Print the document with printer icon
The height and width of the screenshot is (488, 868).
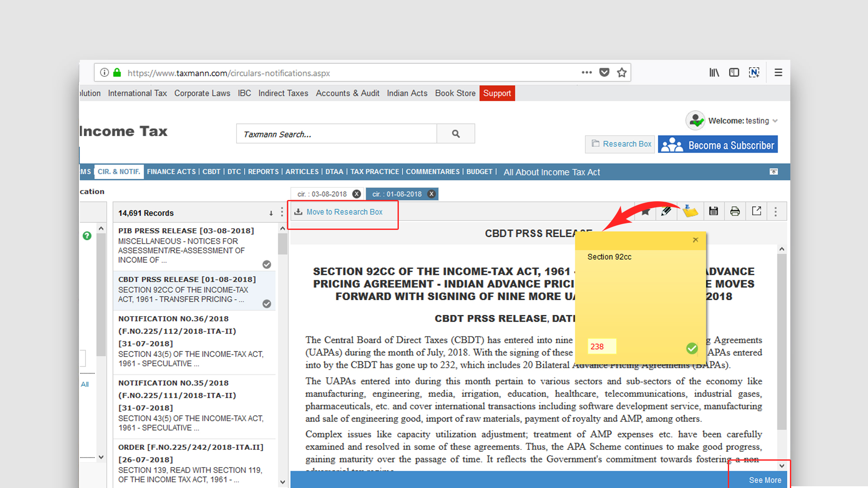pos(735,211)
